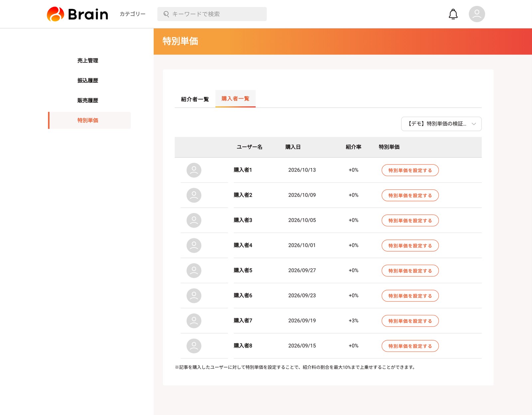Set special price for 購入者5
Screen dimensions: 532x415
(x=410, y=270)
